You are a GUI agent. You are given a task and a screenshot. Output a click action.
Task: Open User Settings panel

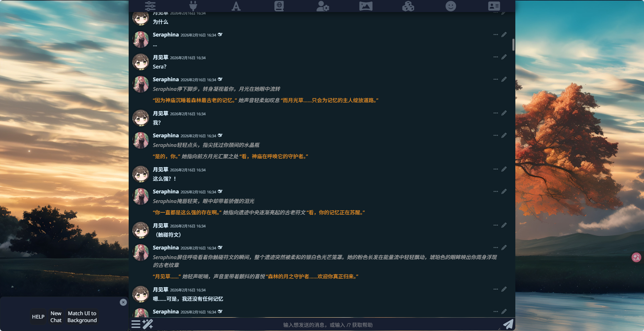(322, 6)
